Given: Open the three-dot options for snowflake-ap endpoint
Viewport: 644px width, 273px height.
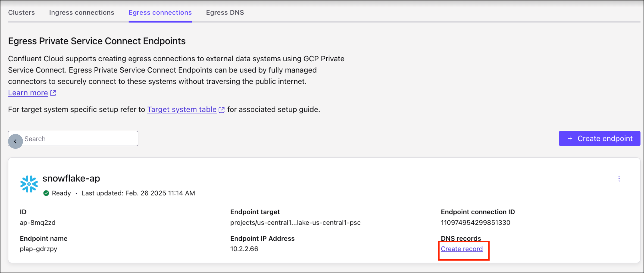Looking at the screenshot, I should (619, 179).
